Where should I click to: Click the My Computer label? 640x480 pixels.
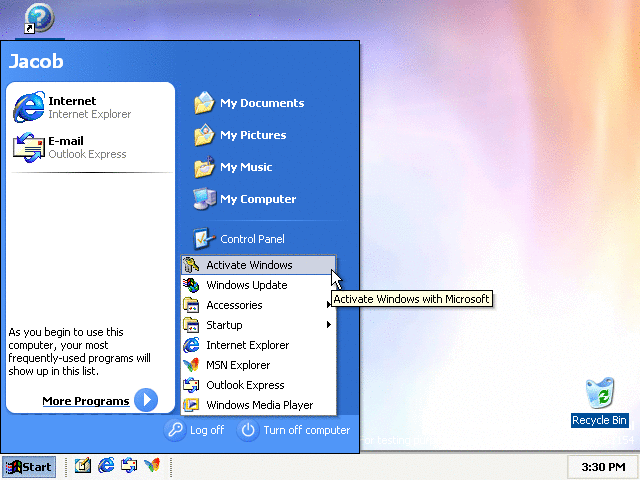tap(258, 199)
